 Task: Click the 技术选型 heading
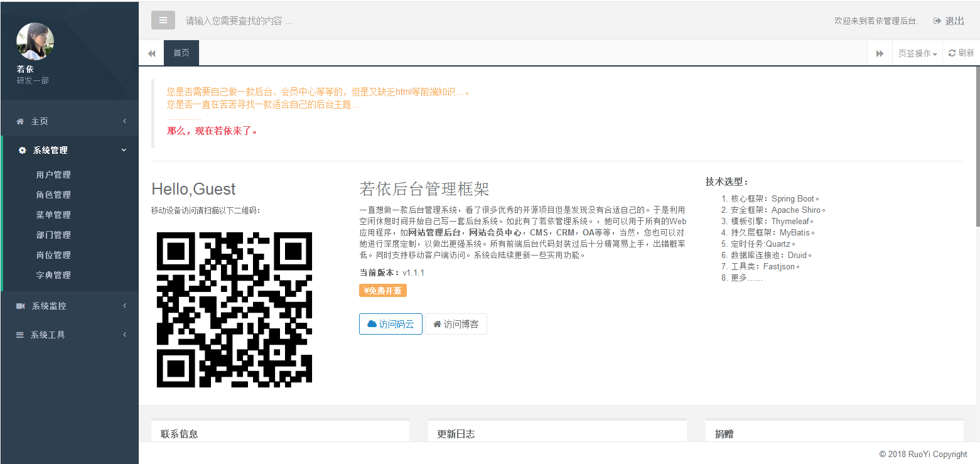[x=727, y=181]
